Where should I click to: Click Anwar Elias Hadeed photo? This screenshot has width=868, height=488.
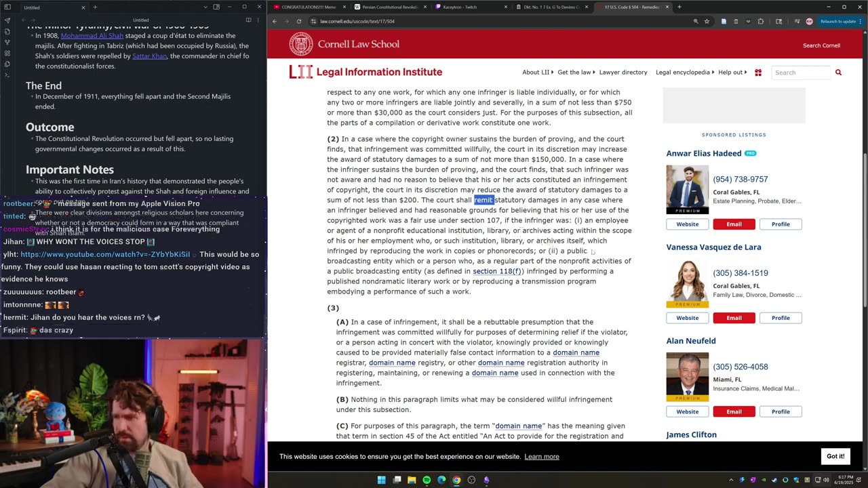coord(687,190)
